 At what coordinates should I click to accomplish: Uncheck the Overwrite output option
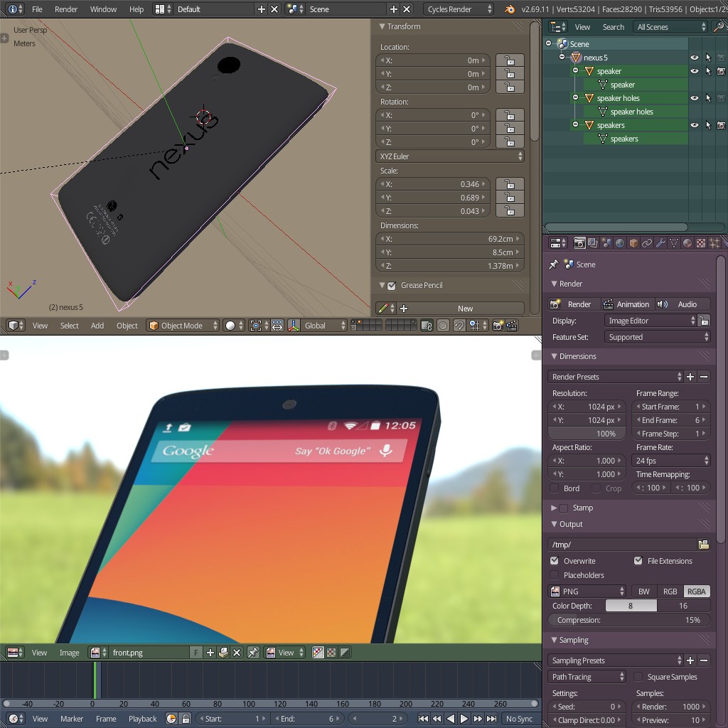coord(554,561)
